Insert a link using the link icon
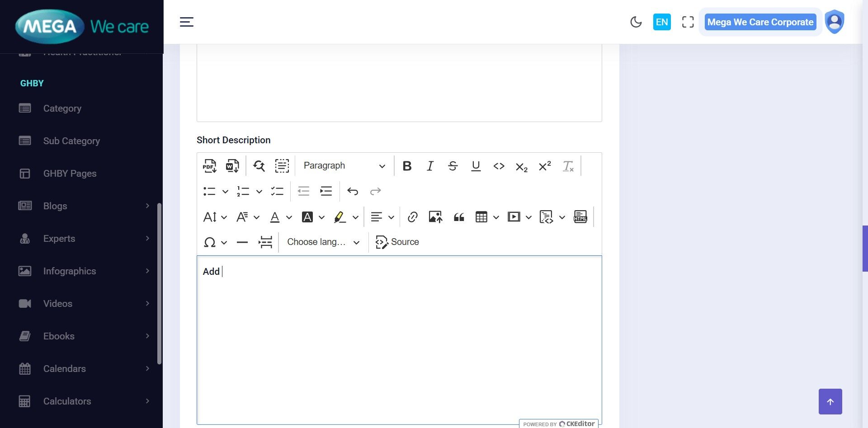This screenshot has height=428, width=868. (x=412, y=217)
